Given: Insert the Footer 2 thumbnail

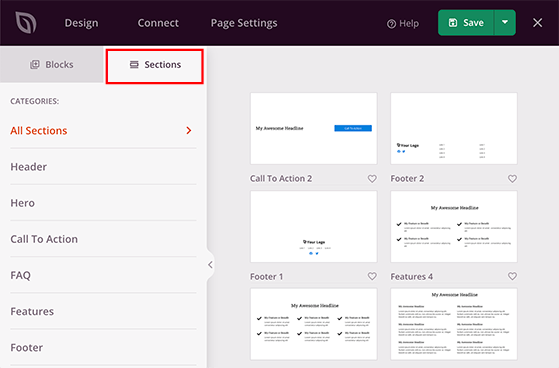Looking at the screenshot, I should tap(454, 128).
